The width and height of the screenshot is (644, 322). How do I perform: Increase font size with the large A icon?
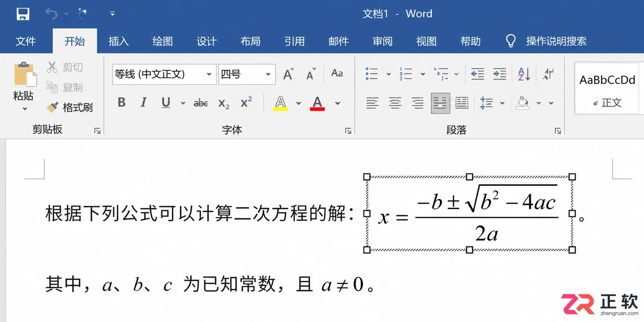289,74
